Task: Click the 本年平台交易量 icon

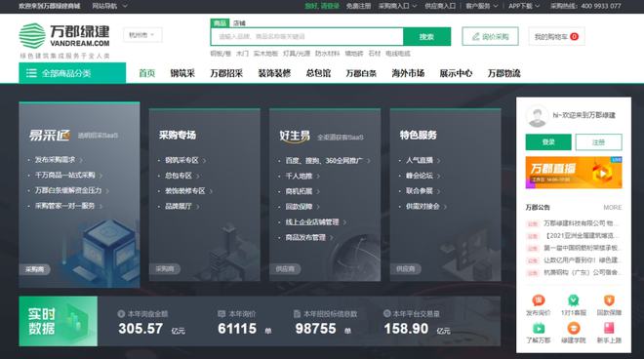Action: (386, 313)
